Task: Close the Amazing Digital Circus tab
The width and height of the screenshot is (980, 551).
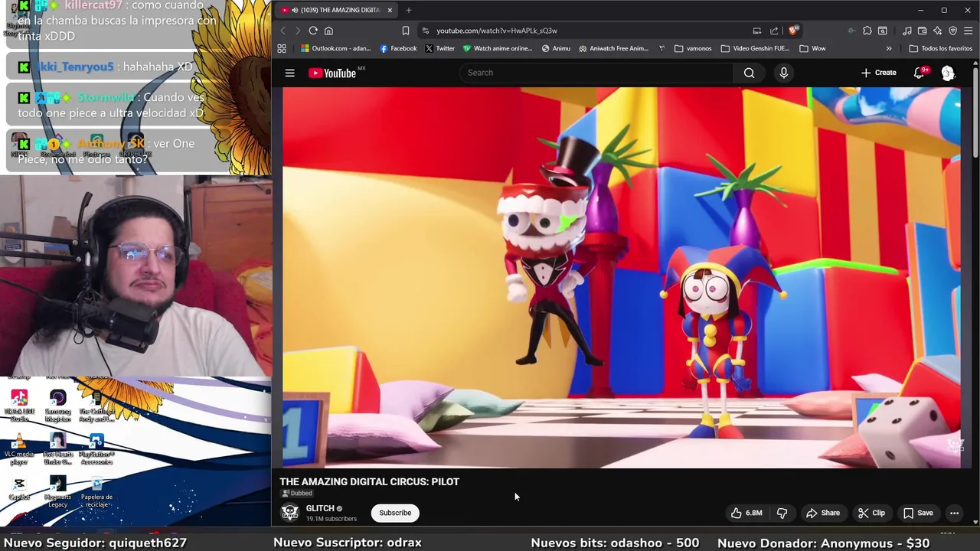Action: coord(390,10)
